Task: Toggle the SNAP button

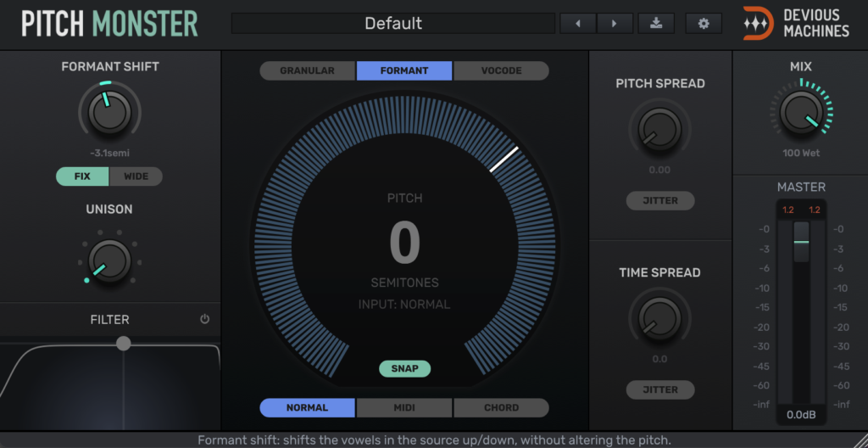Action: coord(404,368)
